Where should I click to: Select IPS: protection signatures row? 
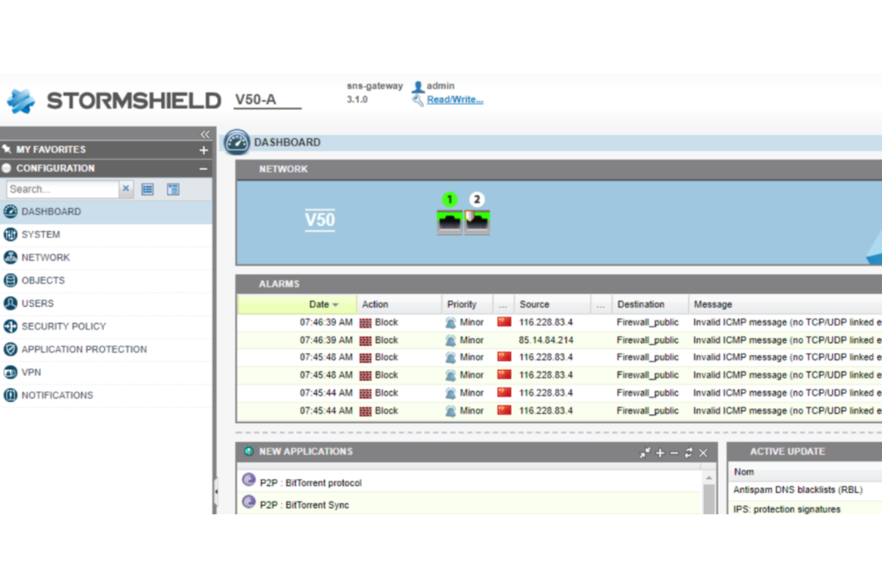click(x=806, y=509)
